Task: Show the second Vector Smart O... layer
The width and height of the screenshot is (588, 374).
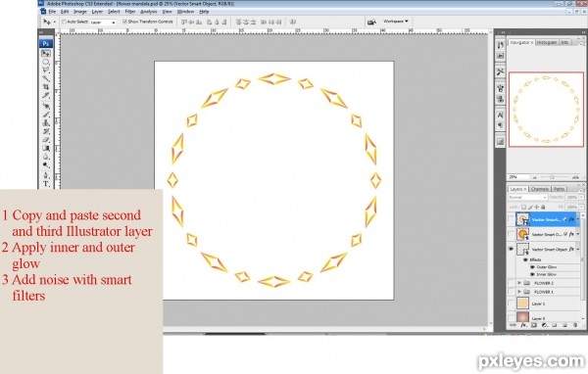Action: [x=511, y=234]
